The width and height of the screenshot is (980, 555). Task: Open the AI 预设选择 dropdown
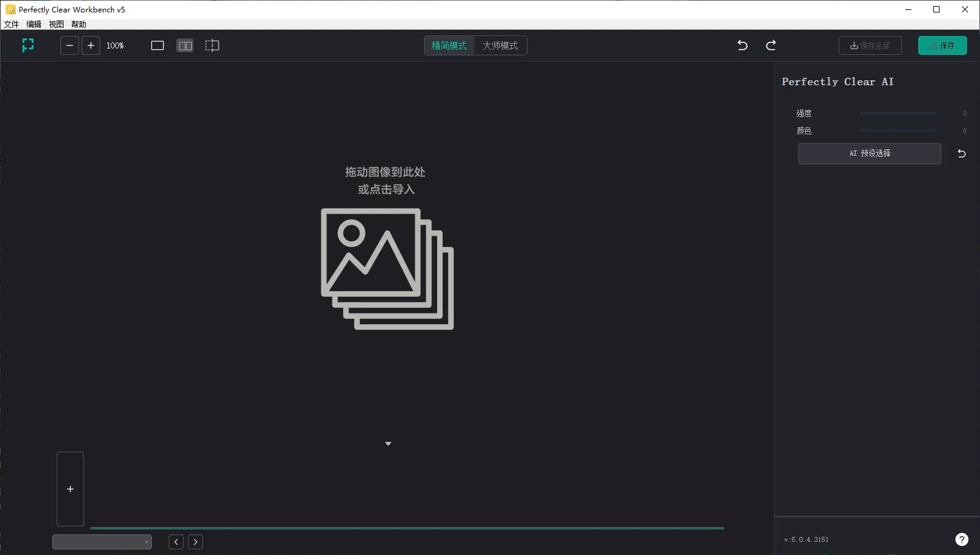[869, 154]
